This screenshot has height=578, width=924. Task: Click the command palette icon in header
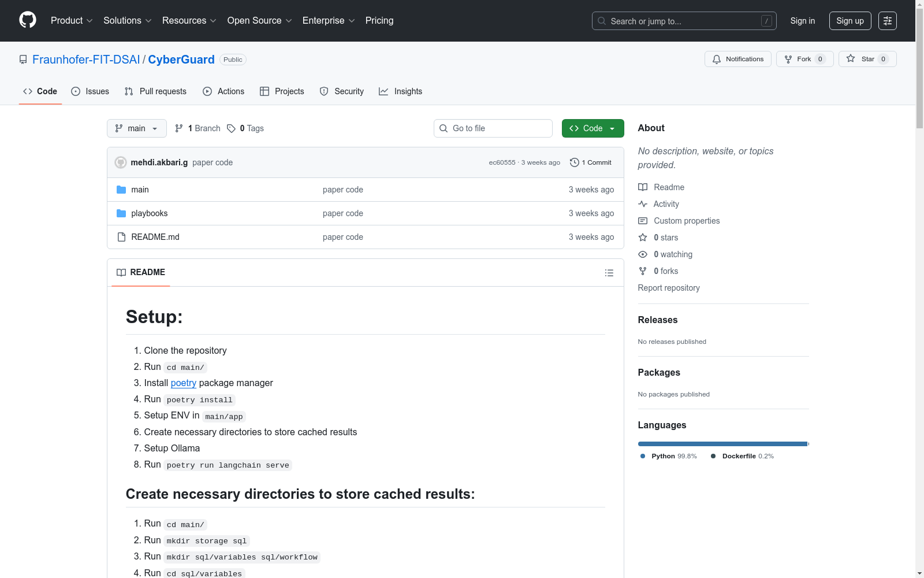[888, 21]
